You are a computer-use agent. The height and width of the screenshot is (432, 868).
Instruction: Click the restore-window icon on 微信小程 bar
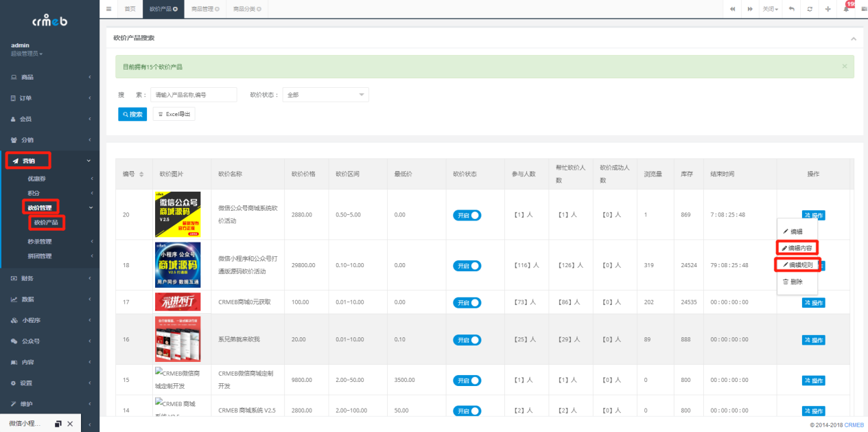click(x=58, y=424)
